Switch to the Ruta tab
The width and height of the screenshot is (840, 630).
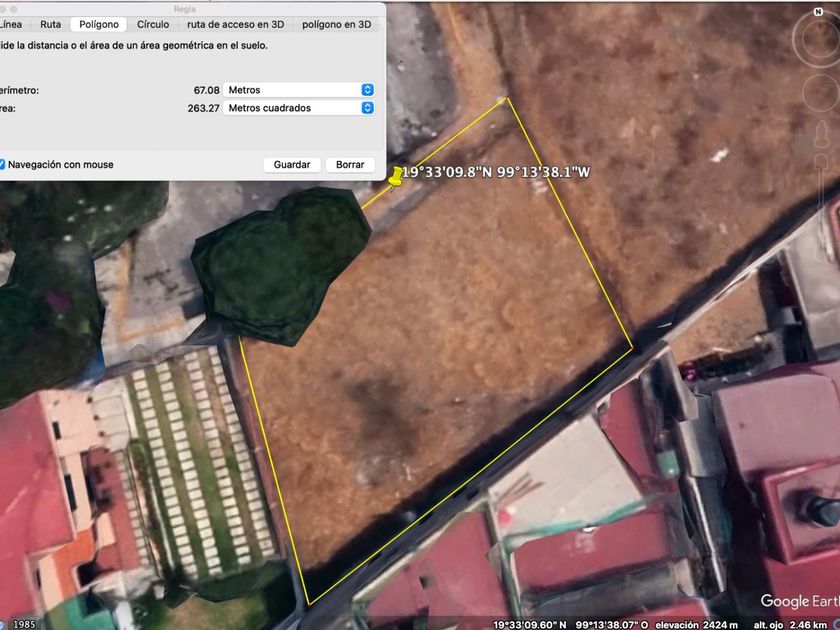[50, 25]
